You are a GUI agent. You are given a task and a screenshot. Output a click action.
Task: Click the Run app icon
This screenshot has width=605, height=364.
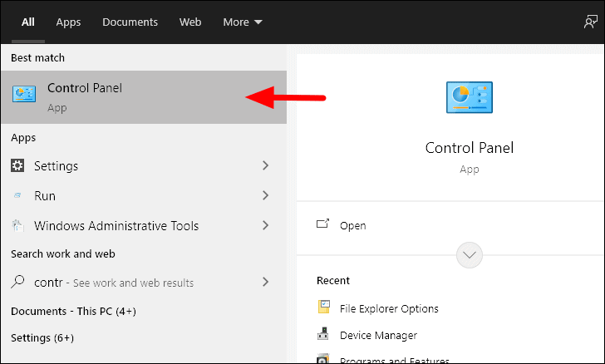17,195
